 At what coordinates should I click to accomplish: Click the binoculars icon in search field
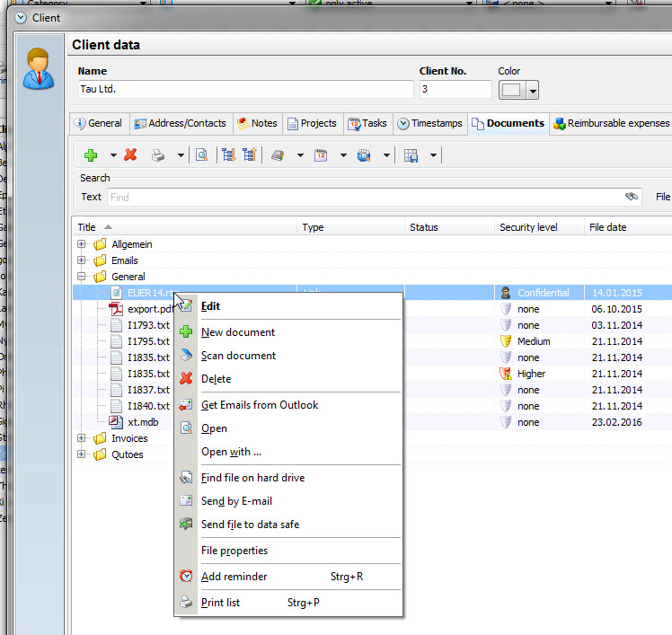point(632,197)
